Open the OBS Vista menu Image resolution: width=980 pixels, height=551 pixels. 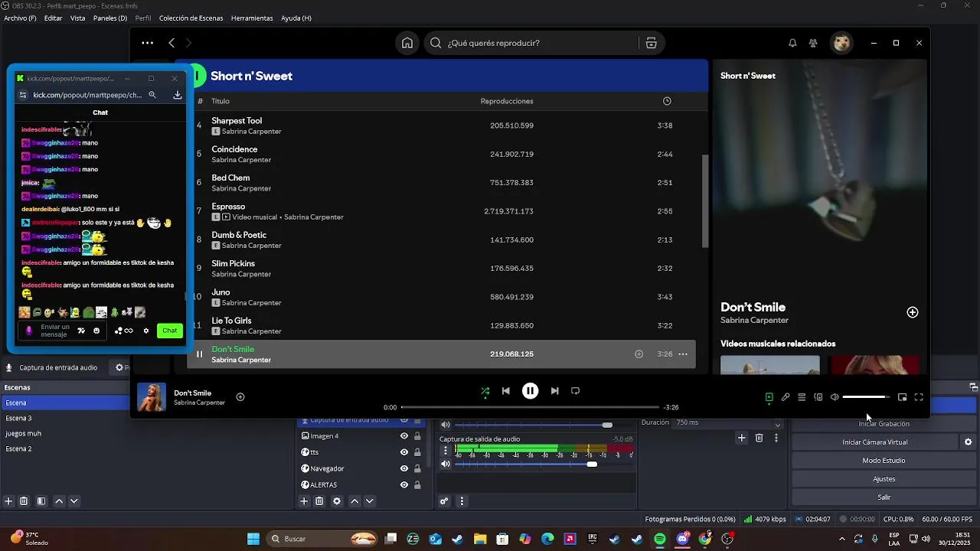pyautogui.click(x=78, y=18)
